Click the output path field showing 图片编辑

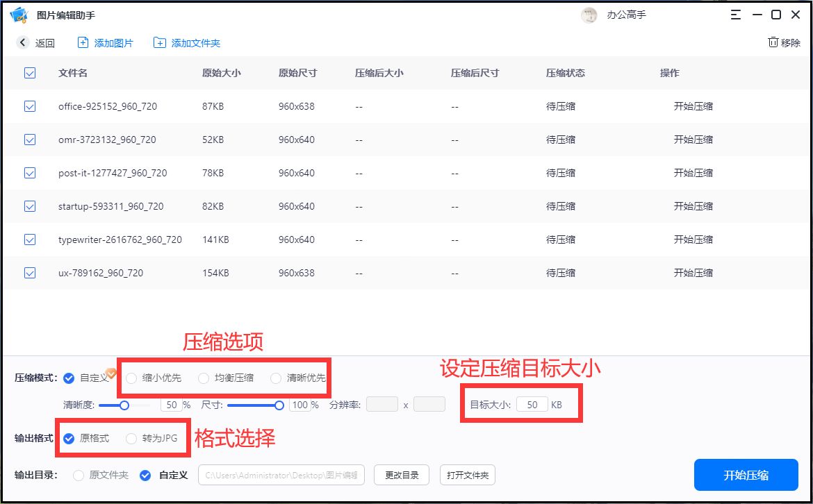(x=281, y=475)
